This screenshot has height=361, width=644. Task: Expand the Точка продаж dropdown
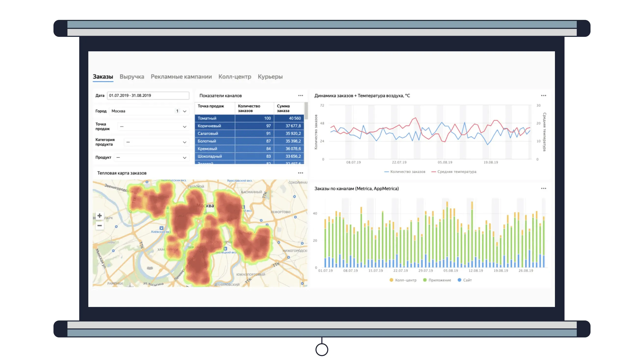click(153, 126)
